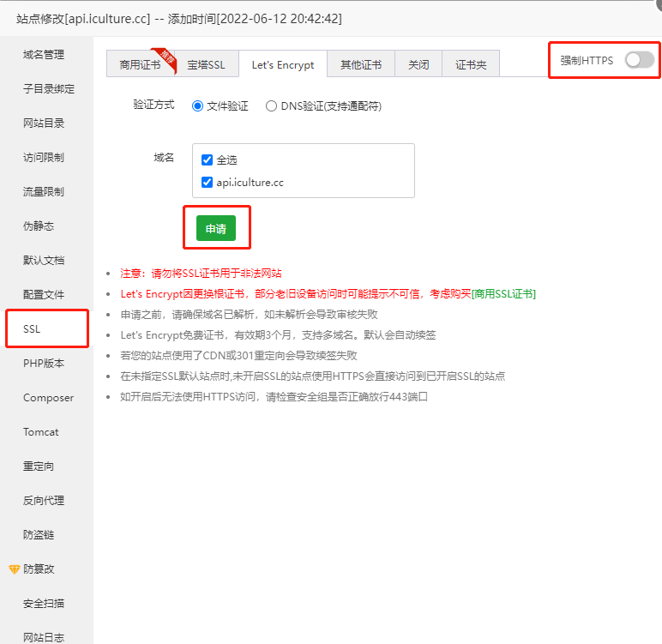Click the note about CDN或301重定向
This screenshot has width=662, height=644.
click(238, 356)
